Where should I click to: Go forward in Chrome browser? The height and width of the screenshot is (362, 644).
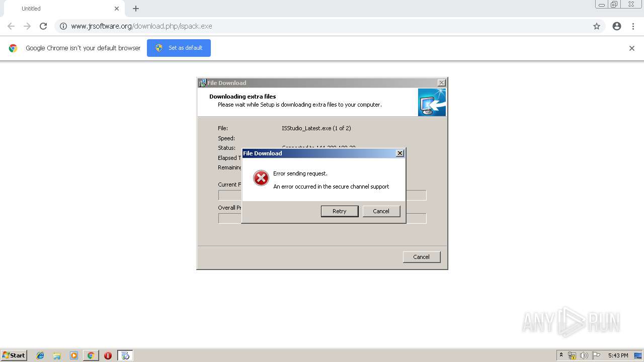[27, 26]
